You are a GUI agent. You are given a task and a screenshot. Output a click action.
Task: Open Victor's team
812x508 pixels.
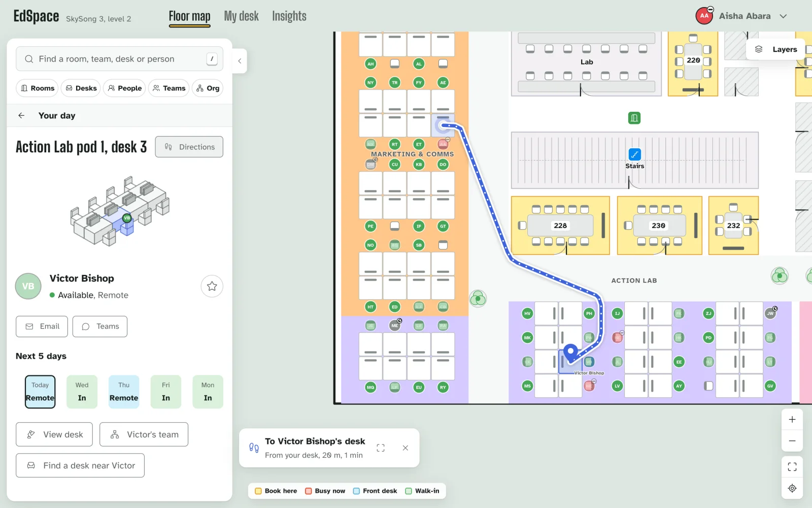click(x=144, y=435)
